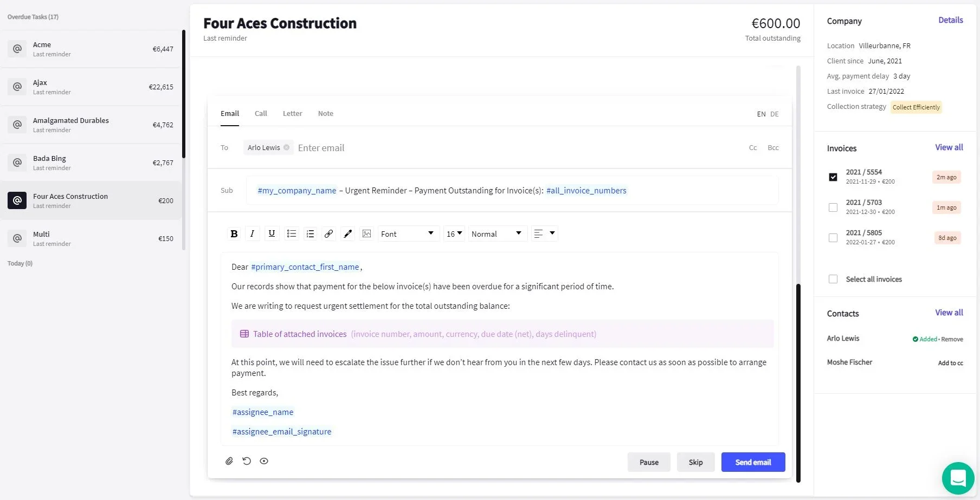Click the eye preview icon
The image size is (980, 500).
tap(264, 461)
